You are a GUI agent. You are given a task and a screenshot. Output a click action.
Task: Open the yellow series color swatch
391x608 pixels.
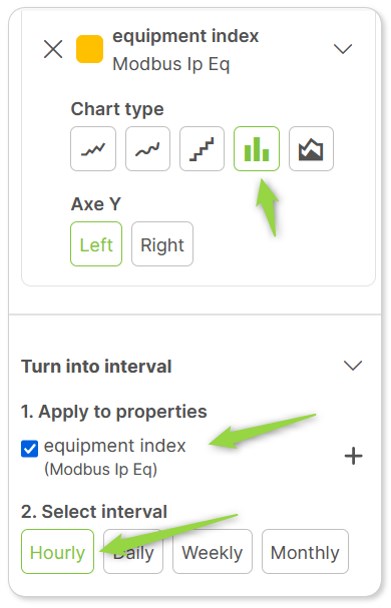(90, 49)
